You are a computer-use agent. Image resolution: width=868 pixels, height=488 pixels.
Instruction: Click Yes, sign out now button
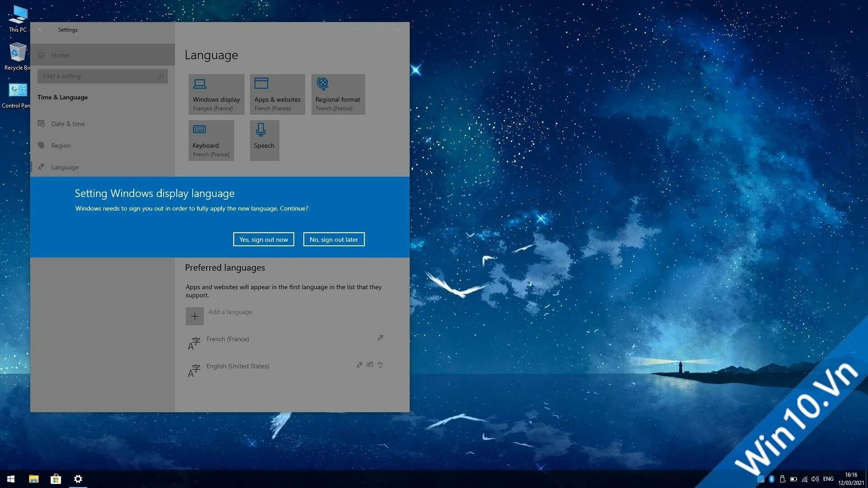(264, 239)
